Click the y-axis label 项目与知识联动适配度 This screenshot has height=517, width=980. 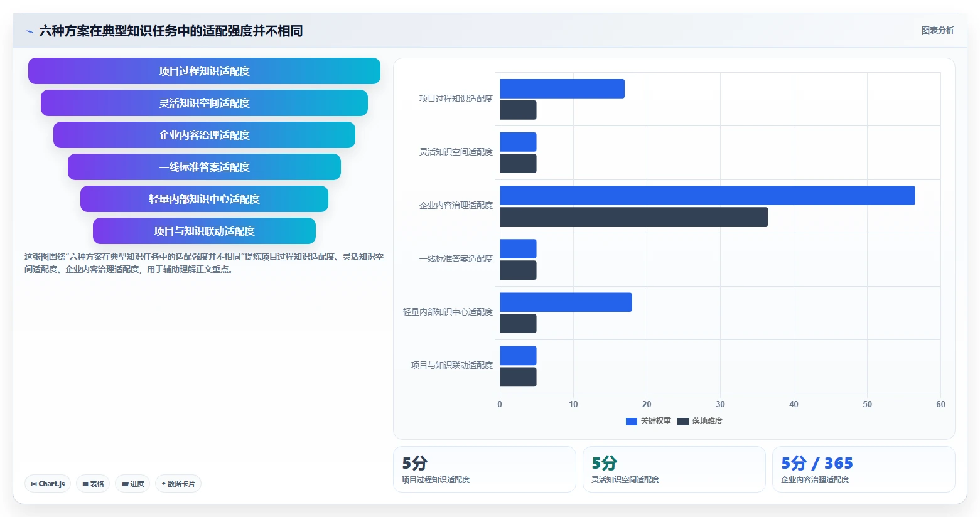(x=452, y=365)
